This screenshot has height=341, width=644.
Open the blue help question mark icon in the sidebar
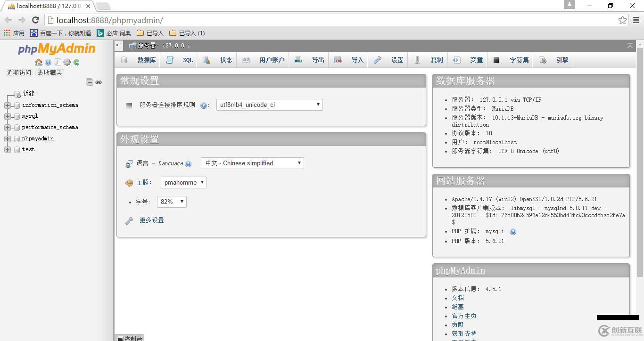(48, 62)
